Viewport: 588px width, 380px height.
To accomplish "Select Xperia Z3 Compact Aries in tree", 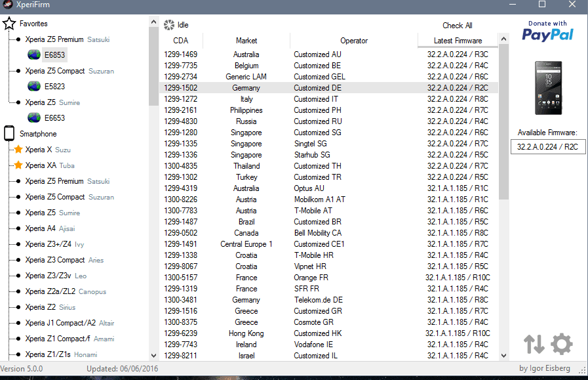I will [x=64, y=260].
